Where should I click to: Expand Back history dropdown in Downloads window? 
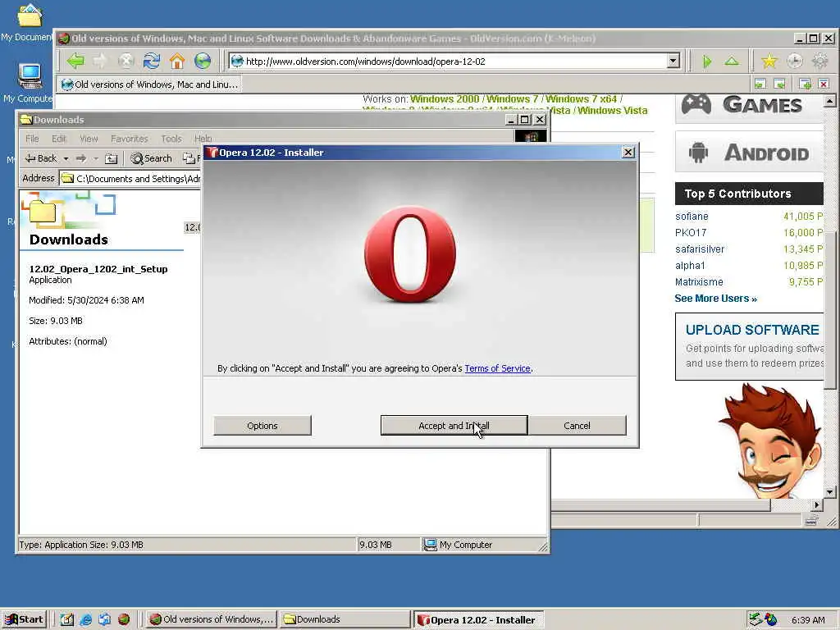tap(66, 158)
